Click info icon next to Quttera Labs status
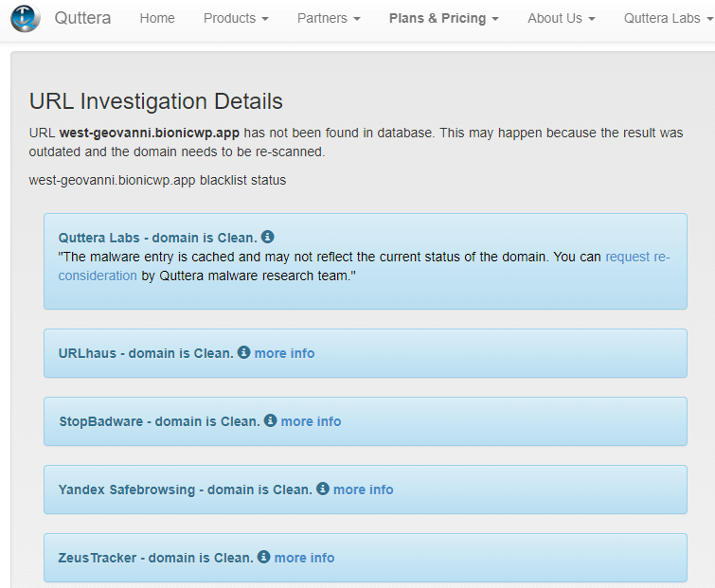Screen dimensions: 715x588 click(x=267, y=237)
